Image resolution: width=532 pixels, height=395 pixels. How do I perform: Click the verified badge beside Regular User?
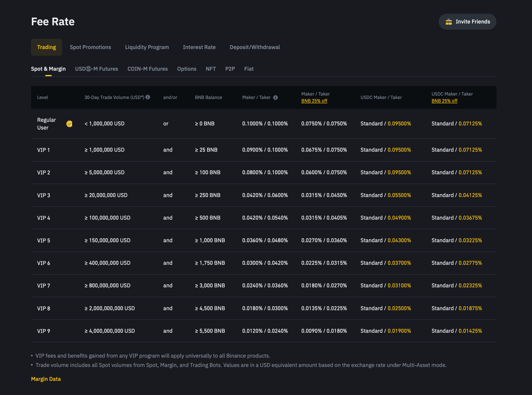[69, 124]
